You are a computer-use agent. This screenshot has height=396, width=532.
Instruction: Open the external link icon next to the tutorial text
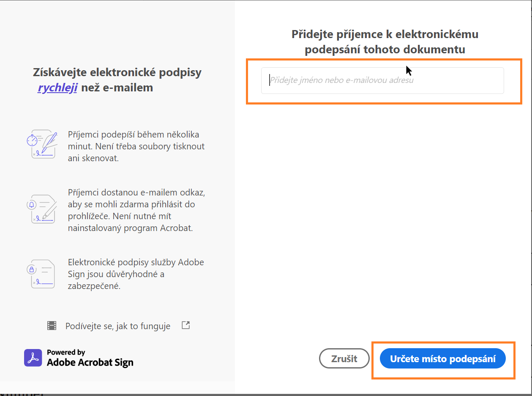[x=185, y=326]
